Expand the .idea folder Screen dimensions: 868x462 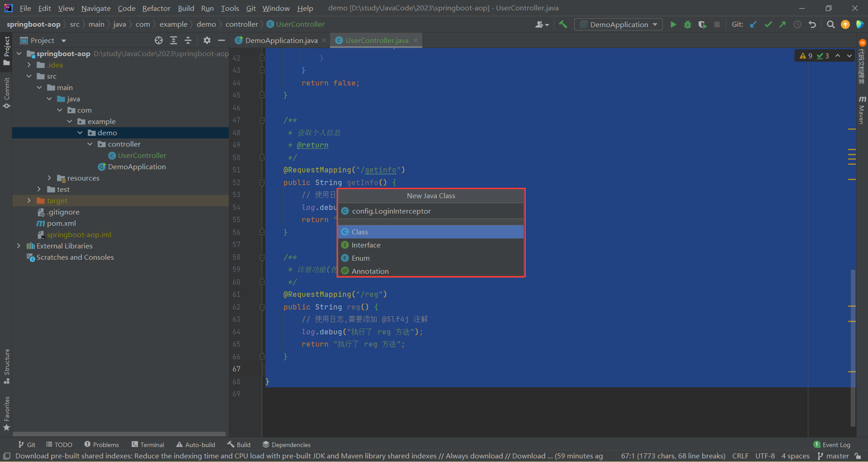[29, 65]
